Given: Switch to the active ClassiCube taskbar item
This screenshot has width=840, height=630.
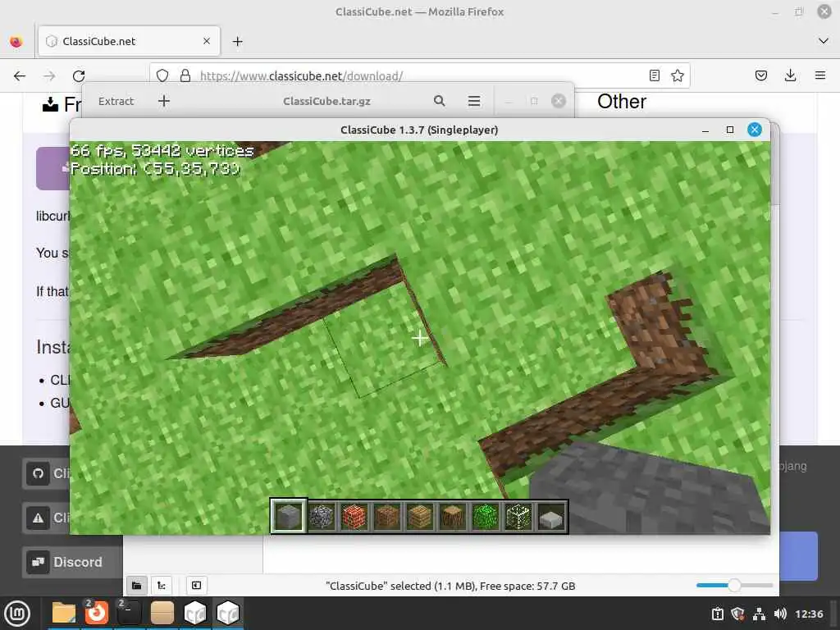Looking at the screenshot, I should click(x=228, y=614).
